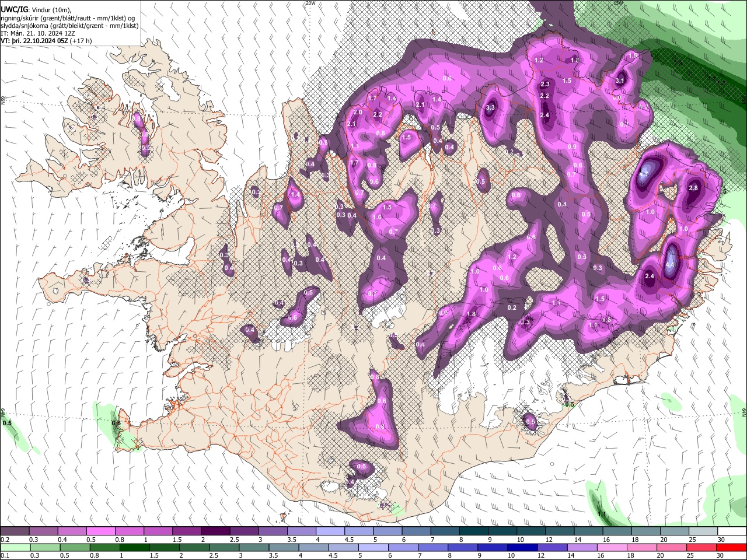The image size is (747, 560).
Task: Click the 'IT: Mán. 21. 10. 2024 12Z' line
Action: coord(38,33)
